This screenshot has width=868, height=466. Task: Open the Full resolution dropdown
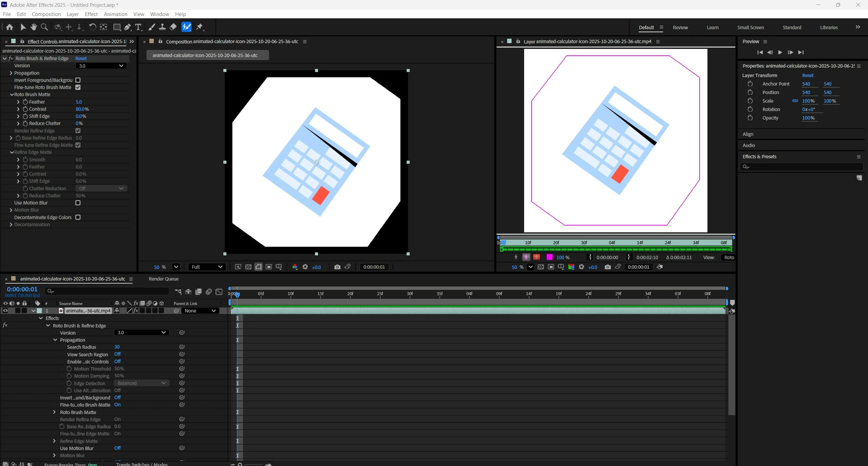pos(207,267)
